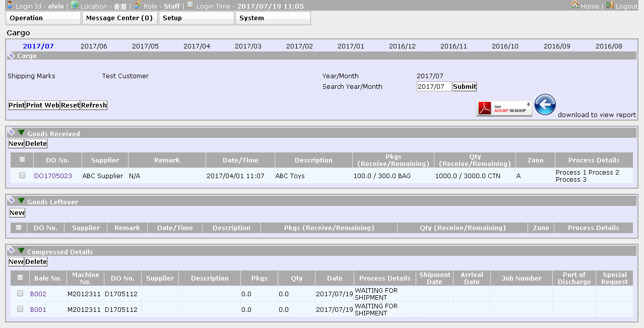Switch to the 2017/06 month tab
This screenshot has height=328, width=644.
coord(94,46)
